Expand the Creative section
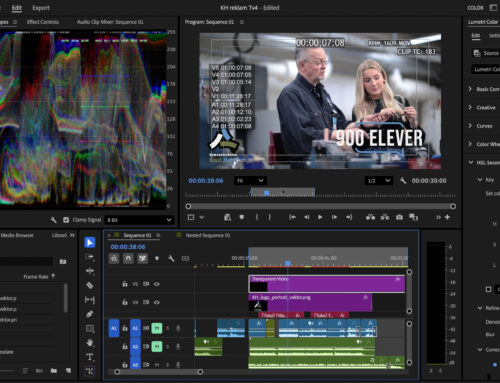This screenshot has width=500, height=383. (470, 107)
